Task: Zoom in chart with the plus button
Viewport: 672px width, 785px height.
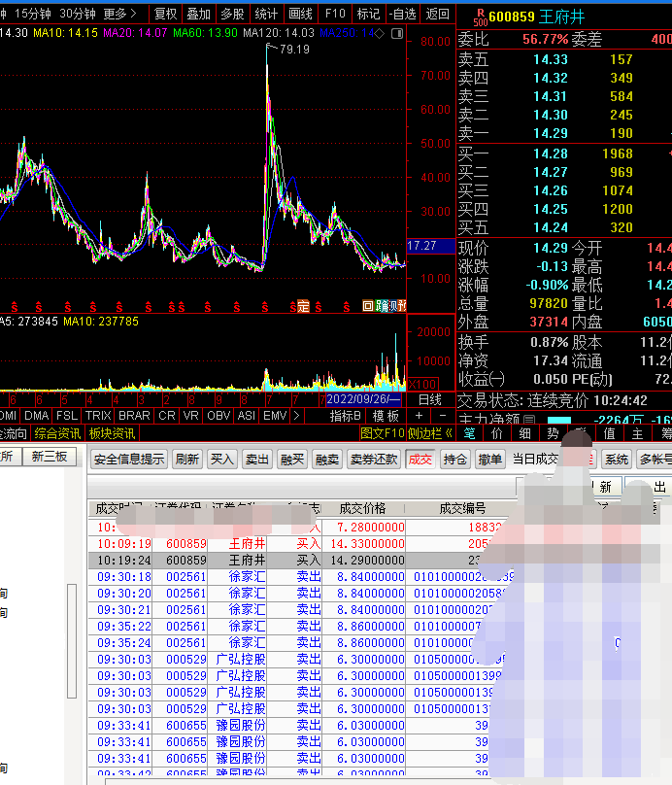Action: (x=419, y=416)
